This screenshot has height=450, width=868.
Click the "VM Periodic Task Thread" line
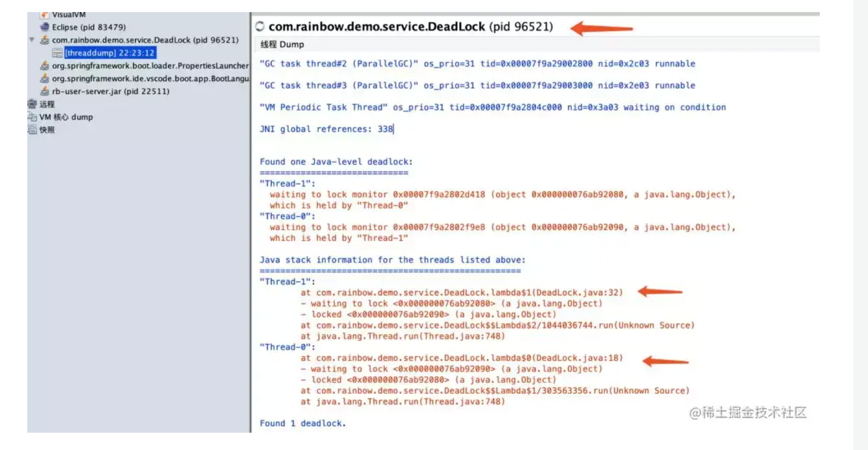[x=493, y=107]
